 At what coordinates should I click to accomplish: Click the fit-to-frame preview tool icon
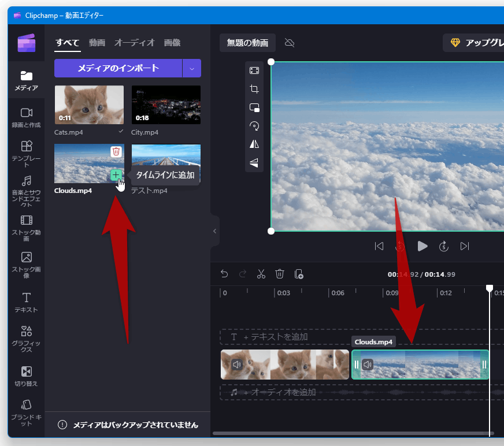pos(254,70)
